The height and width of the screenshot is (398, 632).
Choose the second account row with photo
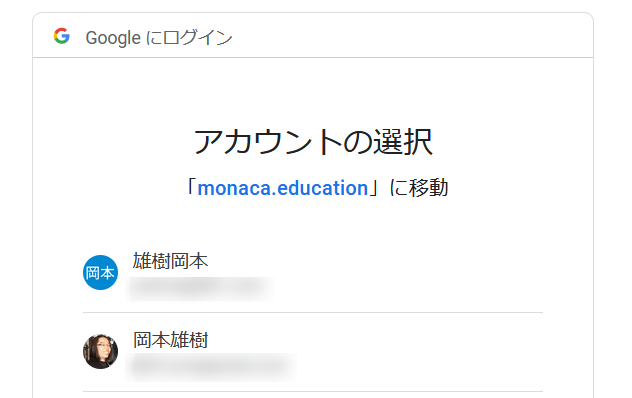click(x=313, y=352)
